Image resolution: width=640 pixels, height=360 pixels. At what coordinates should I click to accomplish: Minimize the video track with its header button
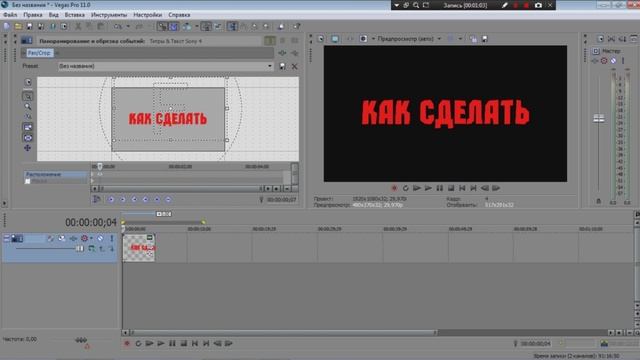(x=6, y=238)
